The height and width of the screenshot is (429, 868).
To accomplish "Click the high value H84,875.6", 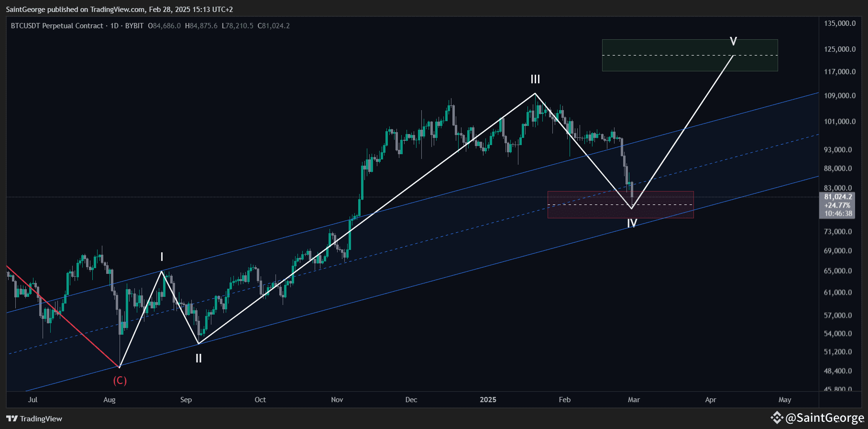I will point(201,26).
